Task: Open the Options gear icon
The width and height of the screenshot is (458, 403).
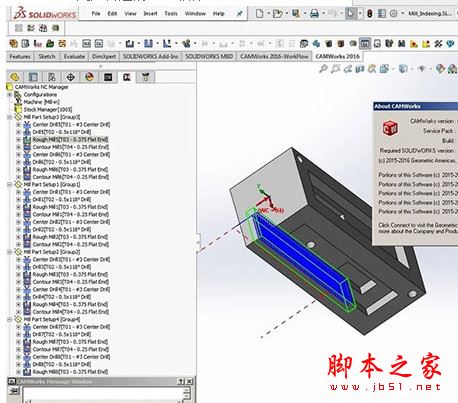Action: 394,14
